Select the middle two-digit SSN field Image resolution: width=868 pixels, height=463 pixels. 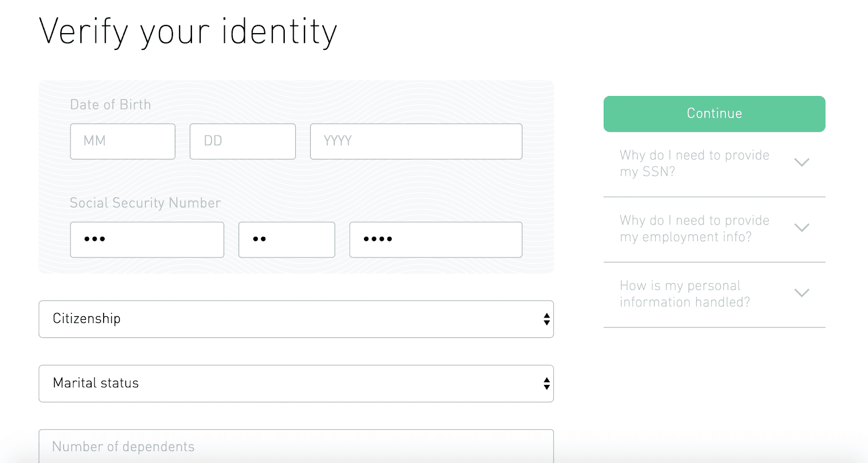pos(286,240)
